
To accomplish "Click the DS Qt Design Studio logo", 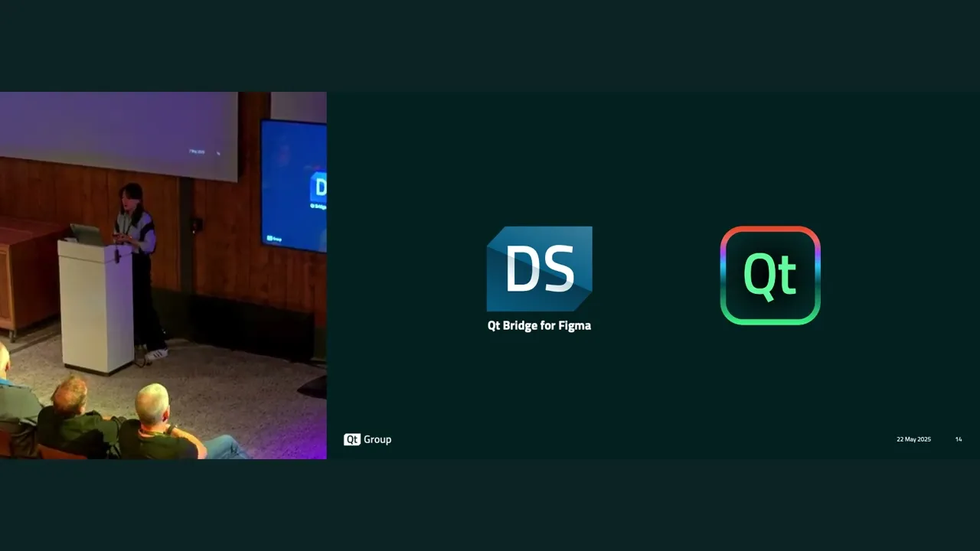I will 539,269.
